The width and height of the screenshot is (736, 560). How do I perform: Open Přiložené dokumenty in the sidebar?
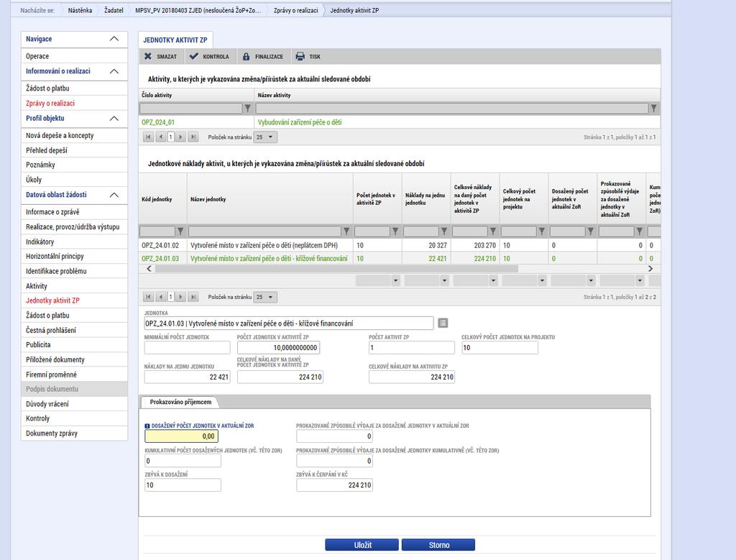pos(74,359)
